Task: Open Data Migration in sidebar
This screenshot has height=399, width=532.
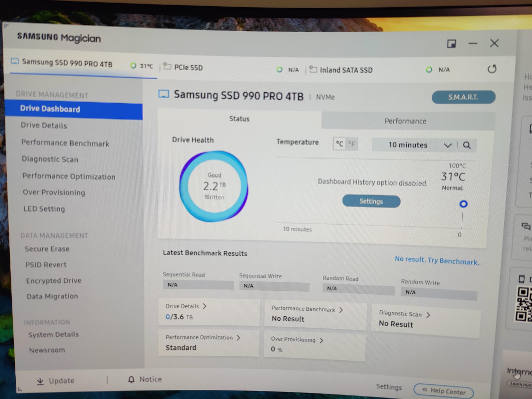Action: (x=52, y=296)
